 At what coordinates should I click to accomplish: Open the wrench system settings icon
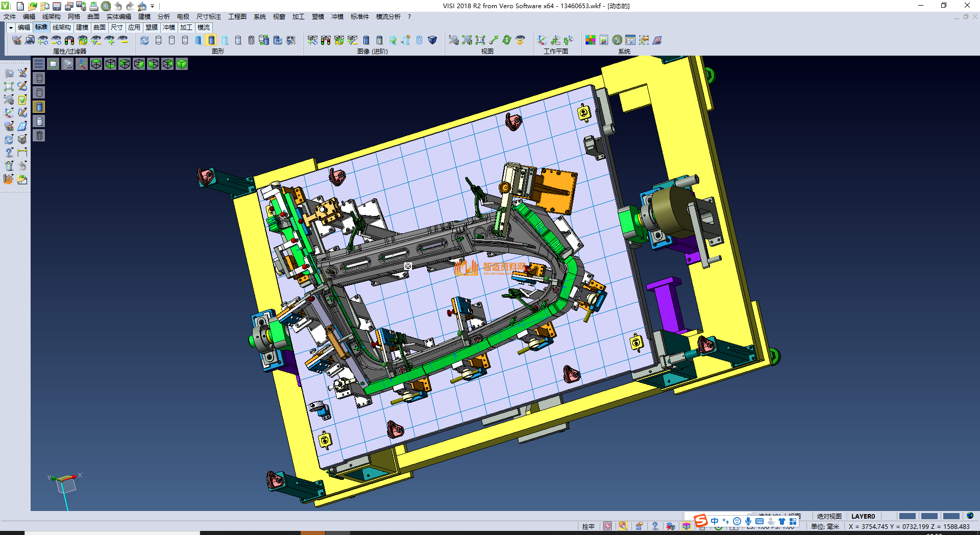[x=617, y=40]
